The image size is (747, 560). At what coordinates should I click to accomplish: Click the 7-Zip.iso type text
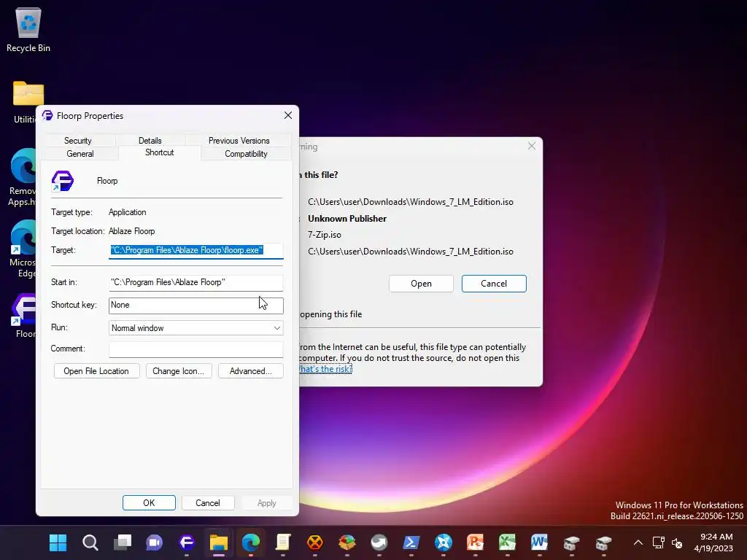coord(325,235)
